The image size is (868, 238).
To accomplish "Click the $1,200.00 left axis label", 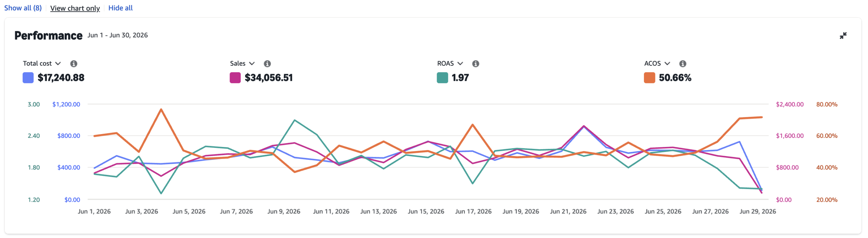I will (66, 104).
